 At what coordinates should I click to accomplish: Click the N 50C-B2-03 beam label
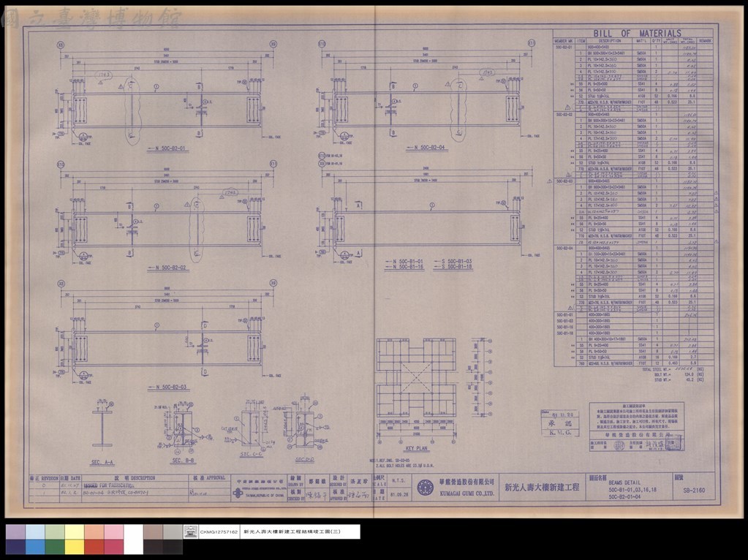coord(167,387)
